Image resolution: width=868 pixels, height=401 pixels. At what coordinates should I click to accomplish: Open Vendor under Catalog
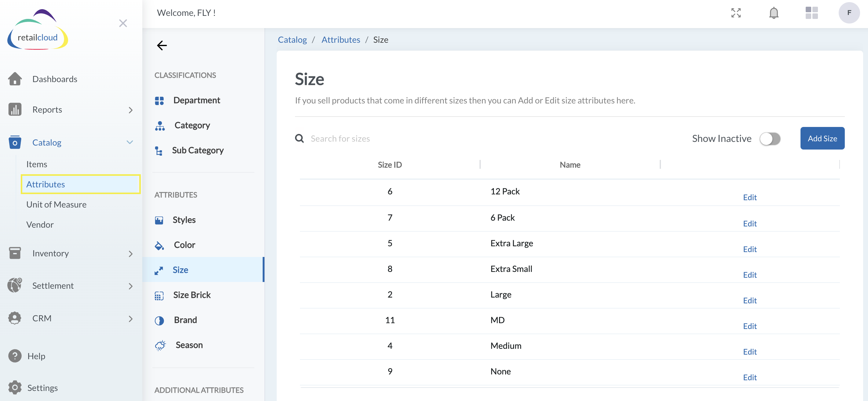(40, 224)
